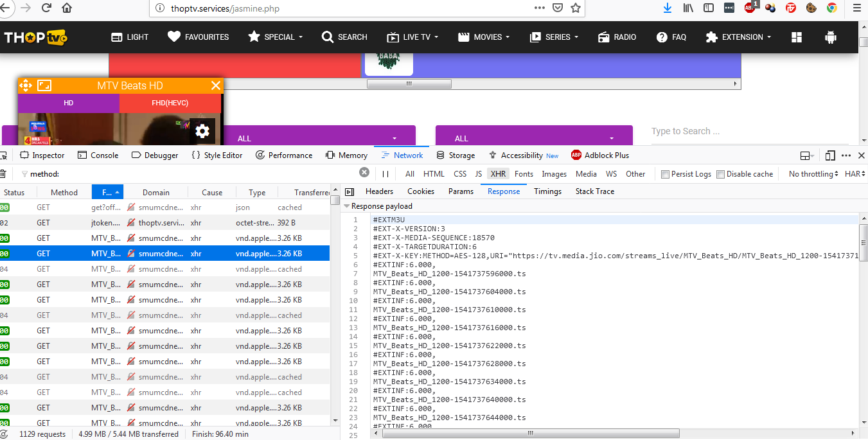
Task: Open devtools dock mode options
Action: pos(807,155)
